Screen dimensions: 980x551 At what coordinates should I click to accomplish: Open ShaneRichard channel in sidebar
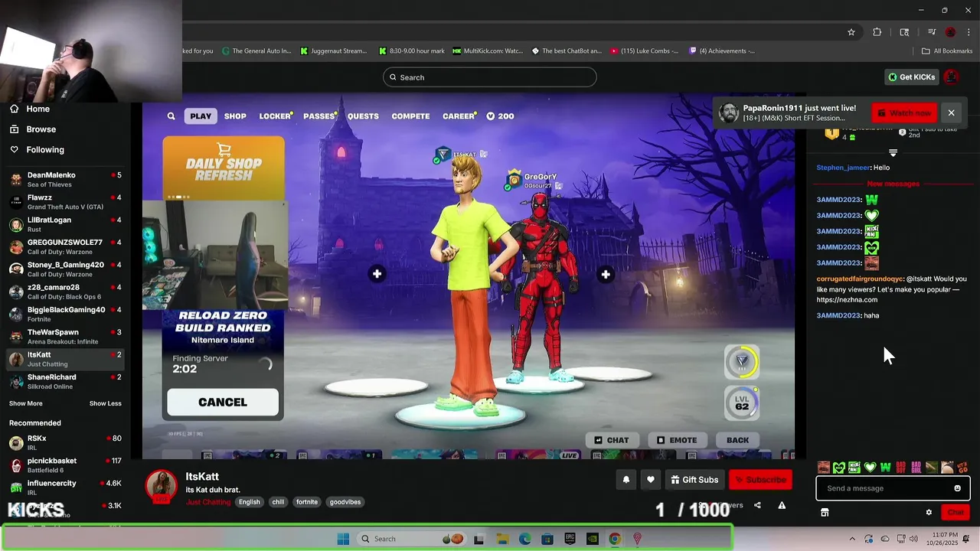(x=65, y=381)
